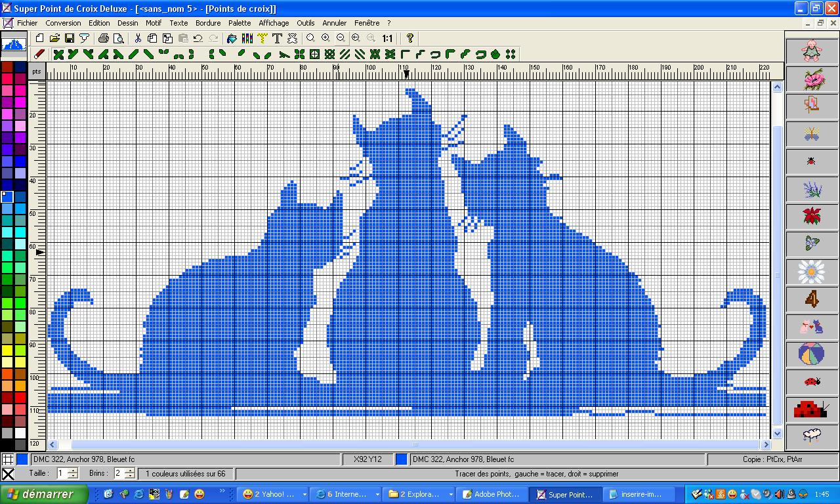
Task: Open the color palette tool
Action: click(x=246, y=38)
